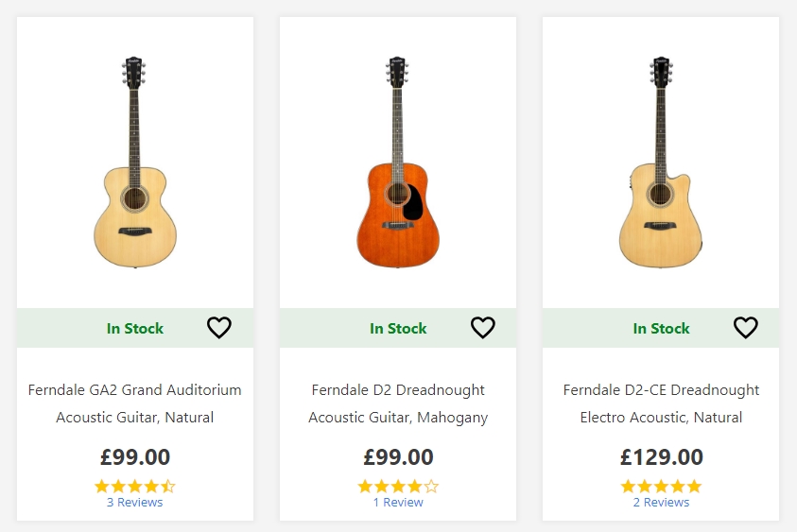The height and width of the screenshot is (532, 797).
Task: Click the In Stock label for GA2 guitar
Action: pos(134,328)
